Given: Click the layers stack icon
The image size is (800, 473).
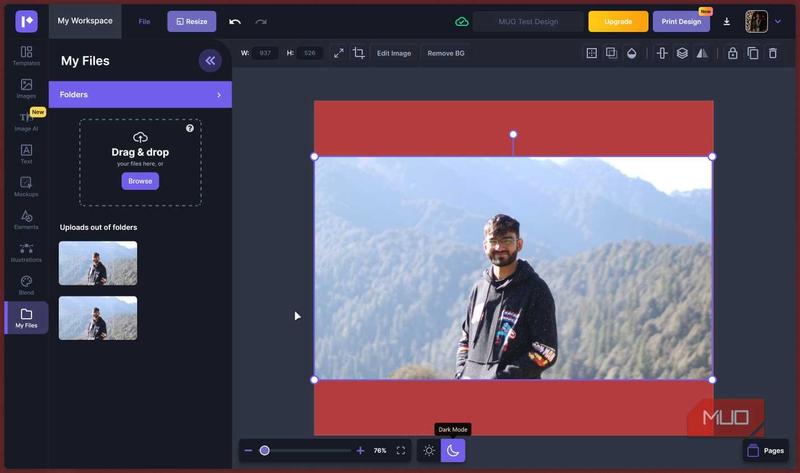Looking at the screenshot, I should (682, 53).
